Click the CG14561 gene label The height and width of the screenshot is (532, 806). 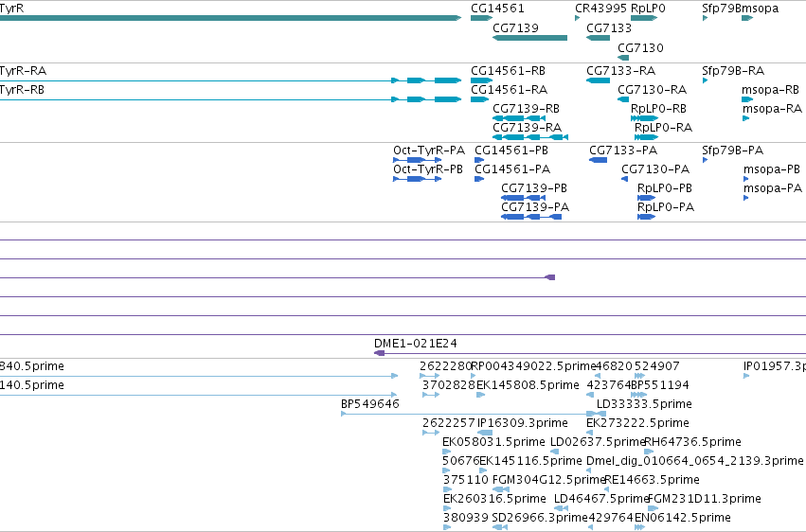pyautogui.click(x=497, y=9)
